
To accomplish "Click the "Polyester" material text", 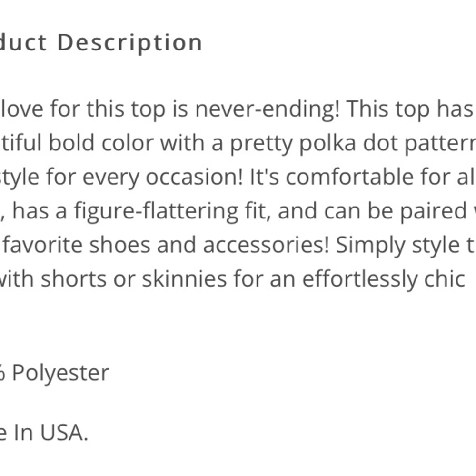I will point(60,373).
